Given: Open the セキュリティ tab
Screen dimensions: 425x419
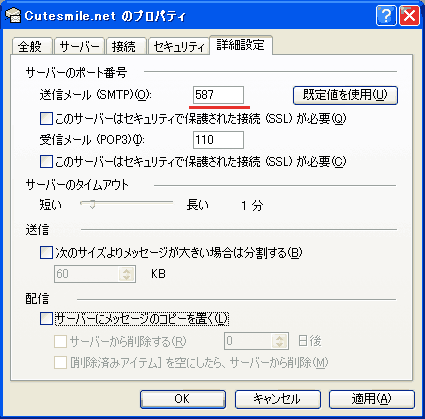Looking at the screenshot, I should click(179, 46).
